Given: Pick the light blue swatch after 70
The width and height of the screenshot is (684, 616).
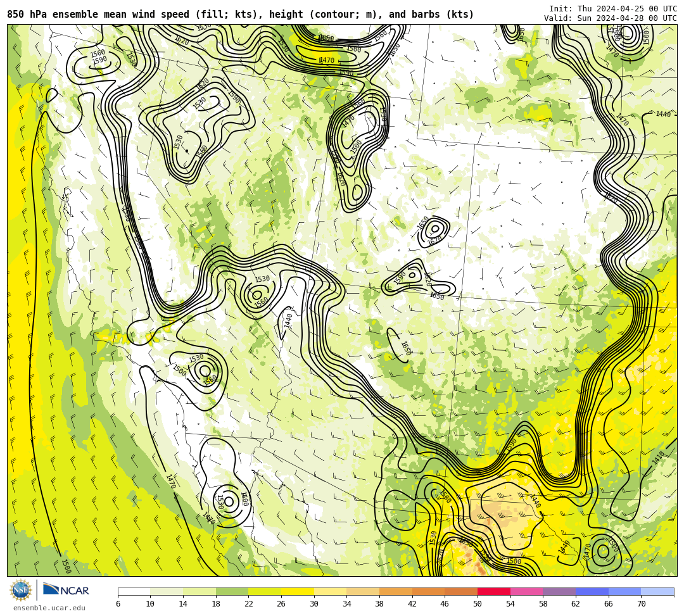Looking at the screenshot, I should click(x=657, y=591).
